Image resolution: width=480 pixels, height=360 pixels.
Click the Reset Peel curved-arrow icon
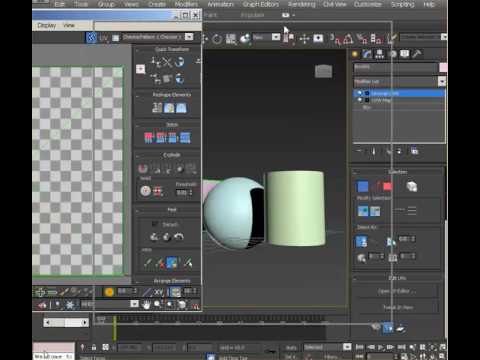(x=179, y=237)
